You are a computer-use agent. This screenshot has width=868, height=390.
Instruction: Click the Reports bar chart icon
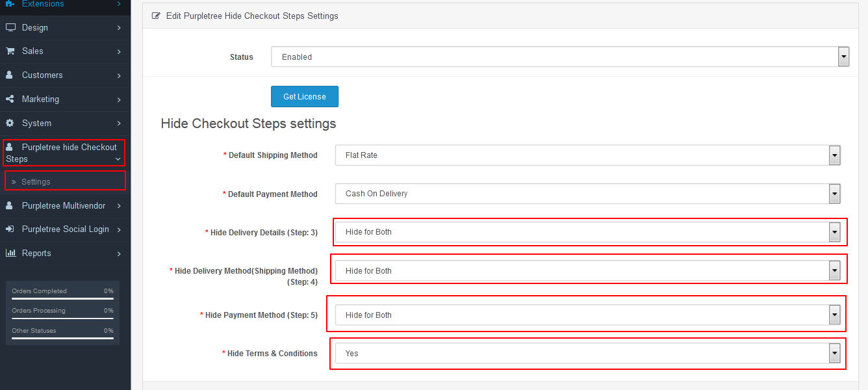10,253
